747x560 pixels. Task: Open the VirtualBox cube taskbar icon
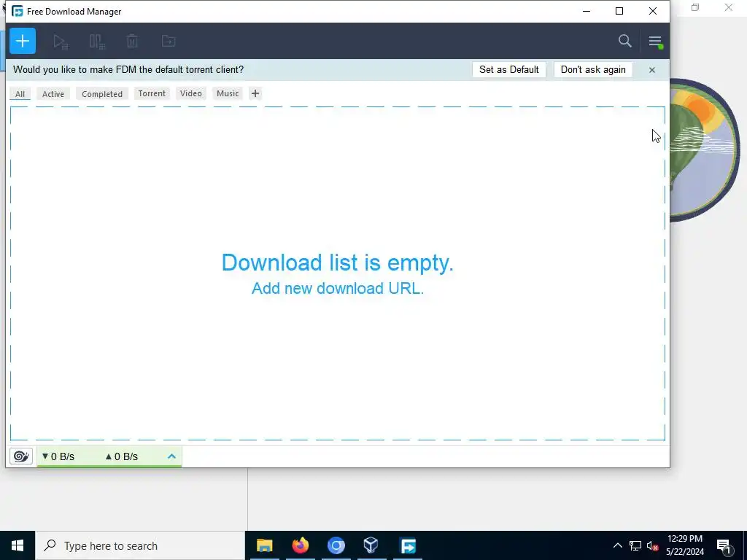pos(371,545)
